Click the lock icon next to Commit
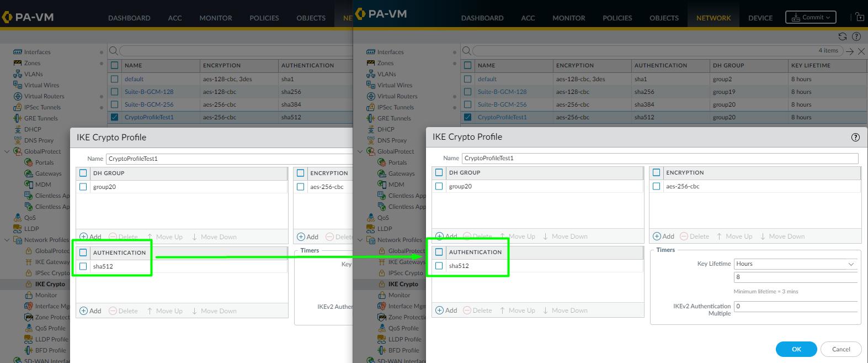Image resolution: width=868 pixels, height=363 pixels. (860, 17)
